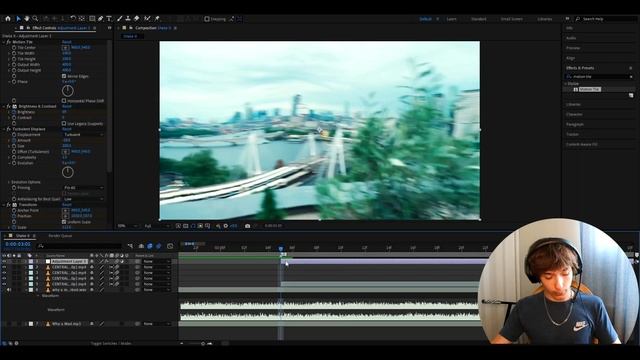Enable Use Legacy checkbox

click(64, 123)
